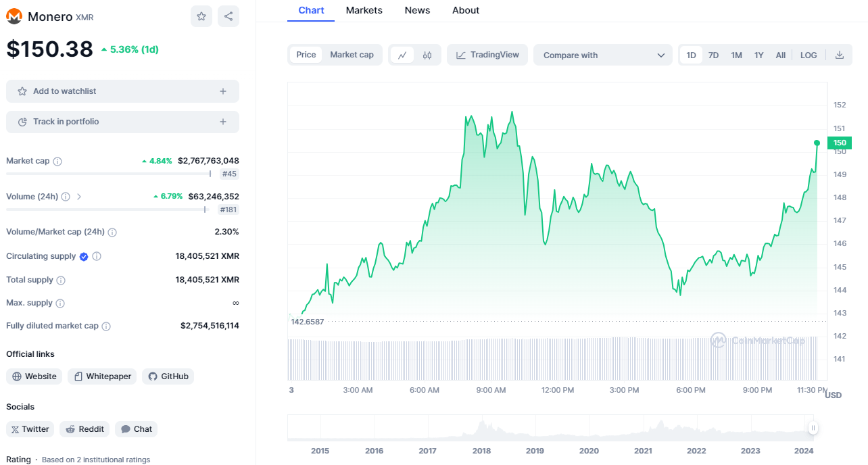Click plus icon in Add to watchlist
The image size is (868, 465).
pos(223,91)
